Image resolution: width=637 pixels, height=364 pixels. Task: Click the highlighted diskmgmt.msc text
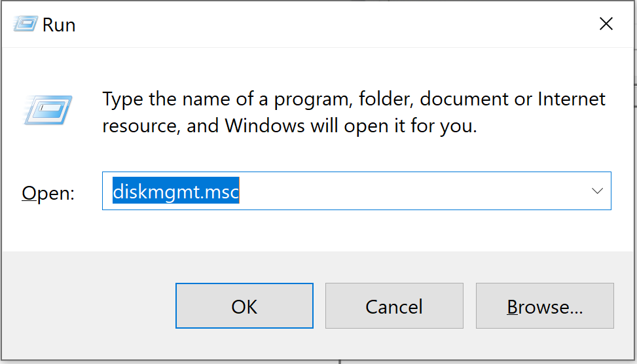176,191
